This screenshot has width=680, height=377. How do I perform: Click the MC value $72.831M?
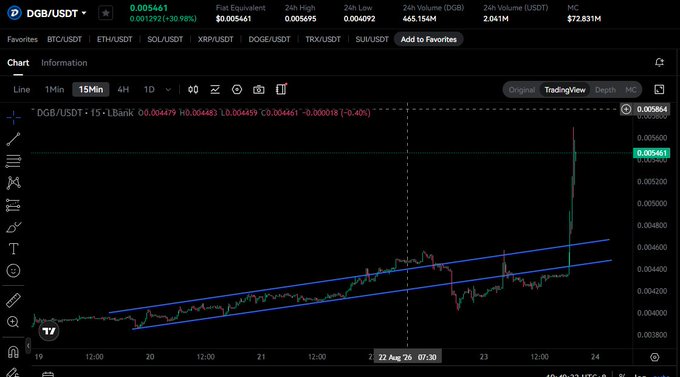point(584,19)
